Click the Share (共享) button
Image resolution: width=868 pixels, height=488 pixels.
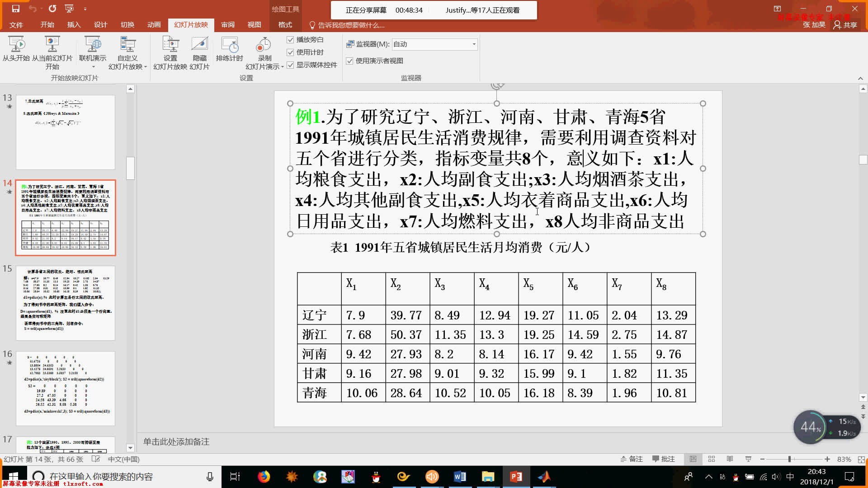(x=845, y=25)
